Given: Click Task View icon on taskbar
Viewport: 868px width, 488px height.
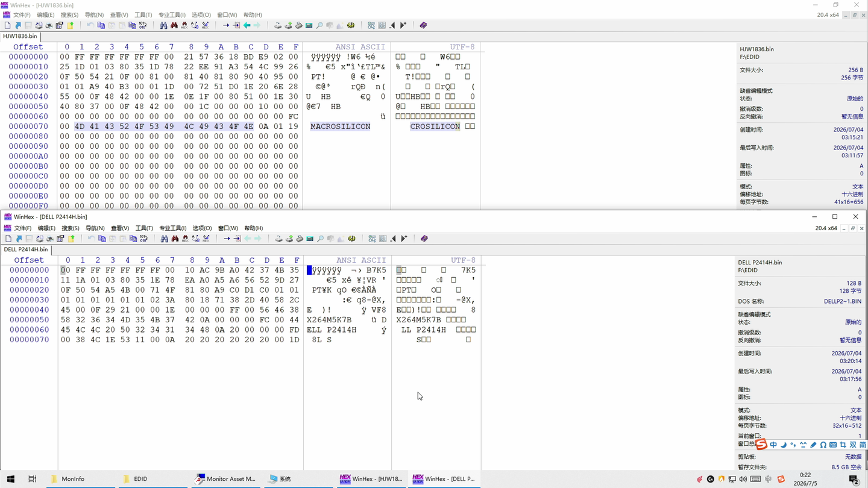Looking at the screenshot, I should tap(32, 479).
